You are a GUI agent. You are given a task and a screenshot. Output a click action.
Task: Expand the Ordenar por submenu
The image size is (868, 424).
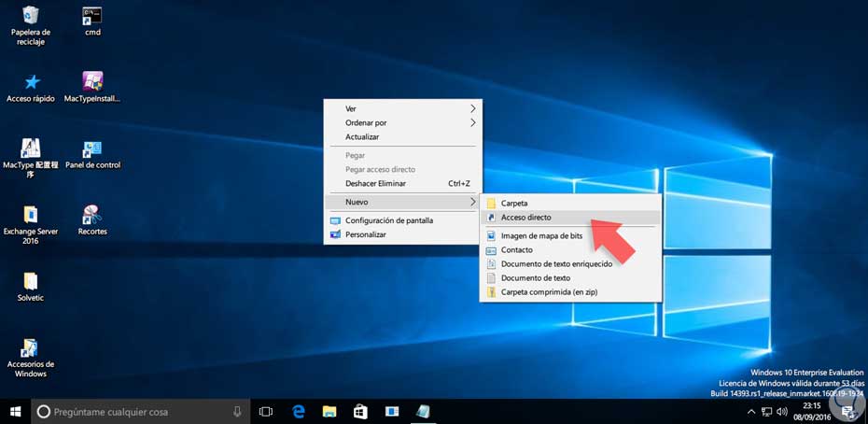coord(402,122)
